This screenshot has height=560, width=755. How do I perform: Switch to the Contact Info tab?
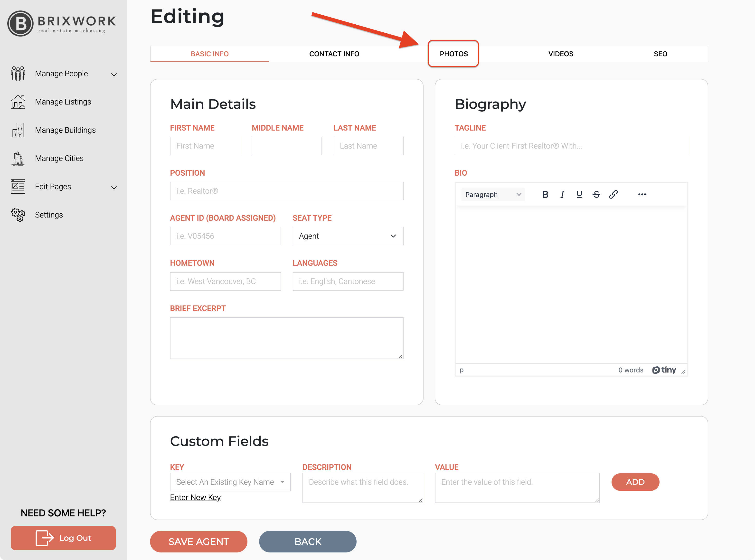pos(334,54)
